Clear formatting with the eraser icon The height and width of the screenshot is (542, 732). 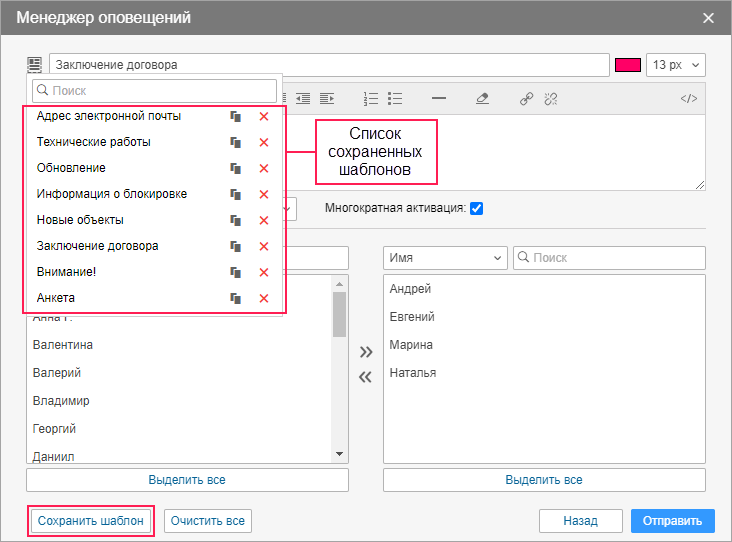pyautogui.click(x=482, y=99)
